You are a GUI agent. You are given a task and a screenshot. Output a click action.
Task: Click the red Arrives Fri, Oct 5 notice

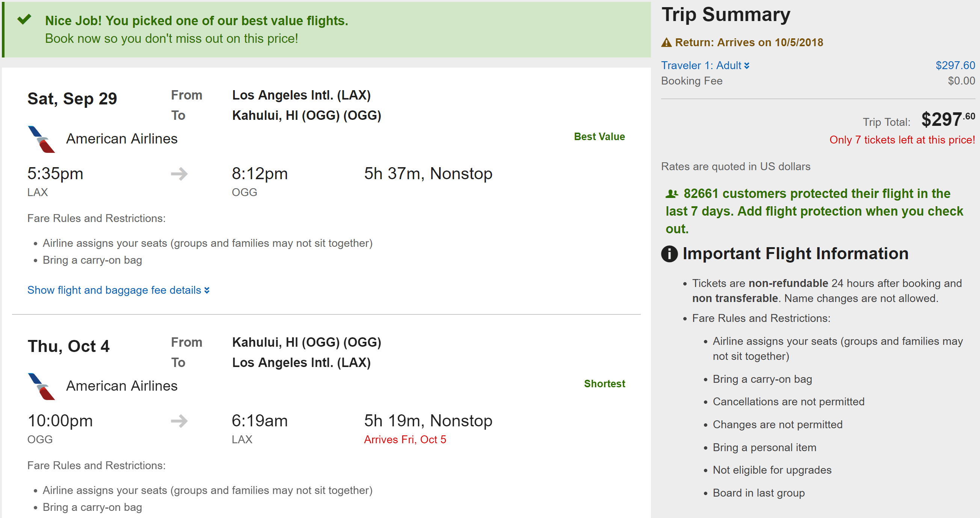click(x=405, y=439)
